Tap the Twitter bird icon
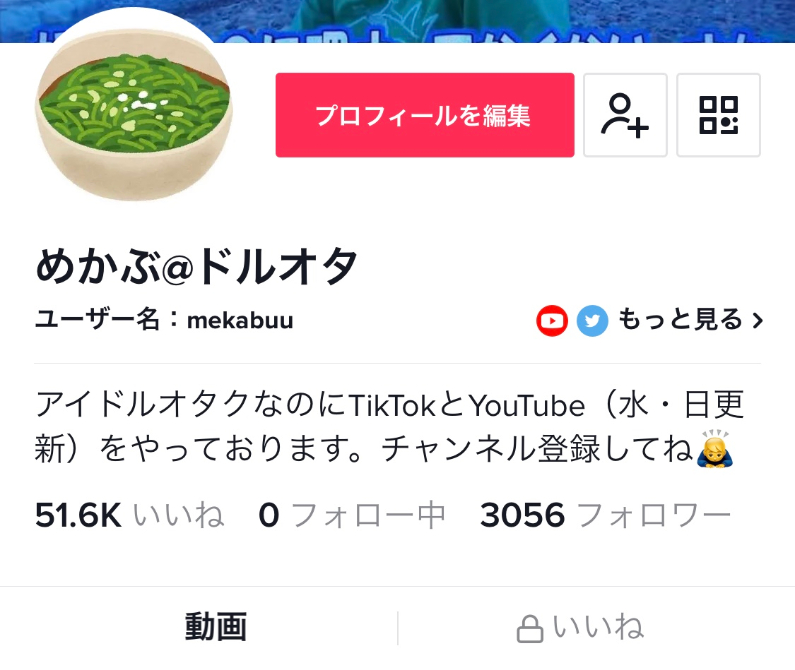Screen dimensions: 795x670 click(592, 321)
